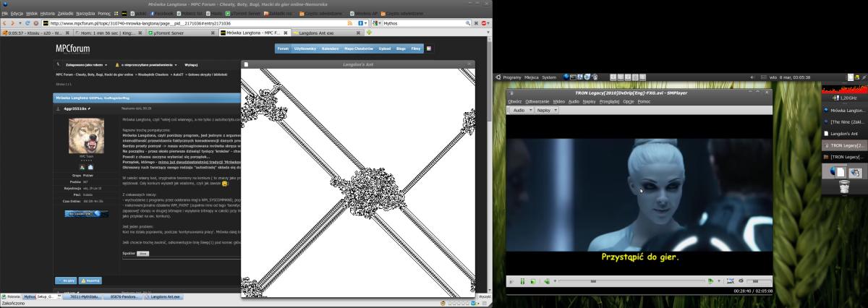
Task: Stop the TRON Legacy video in SMPlayer
Action: [x=533, y=281]
